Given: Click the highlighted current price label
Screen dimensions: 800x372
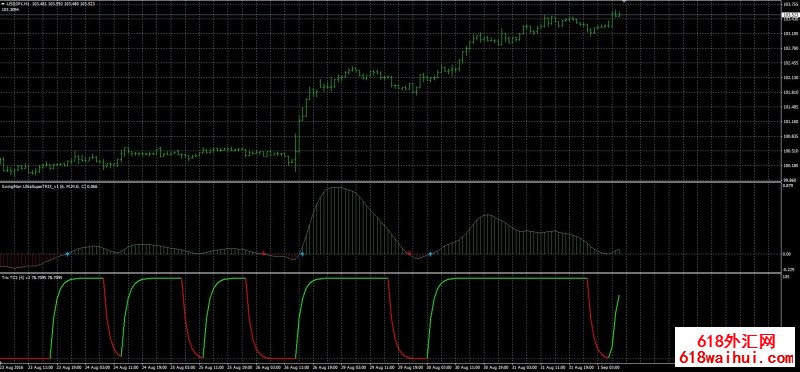Looking at the screenshot, I should tap(790, 15).
